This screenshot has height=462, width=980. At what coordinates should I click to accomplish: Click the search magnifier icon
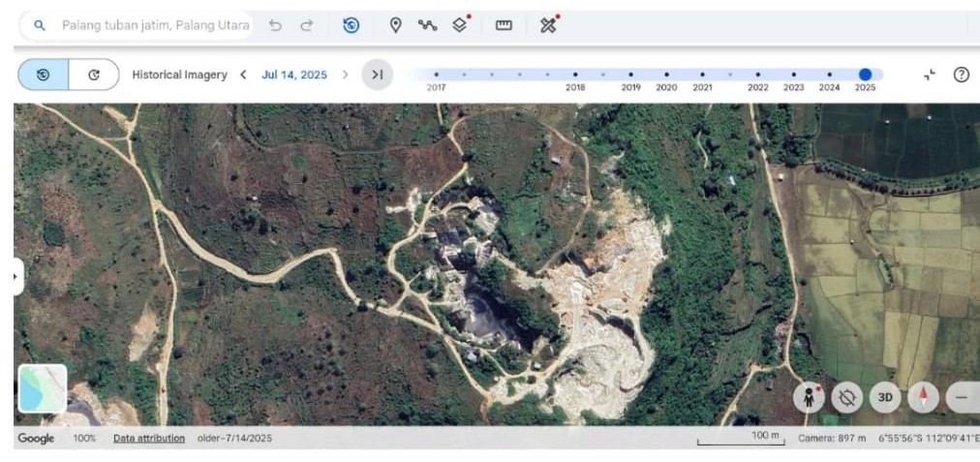(x=40, y=25)
